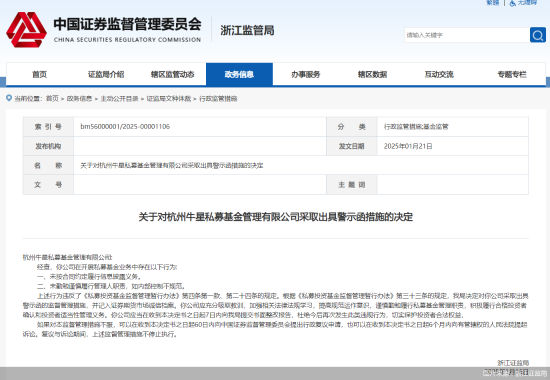Open the 办事服务 navigation tab
Viewport: 550px width, 380px height.
coord(306,74)
